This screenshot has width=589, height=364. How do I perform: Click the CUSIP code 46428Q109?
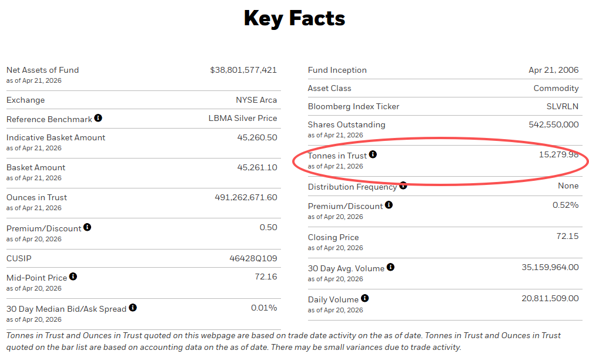pos(253,258)
